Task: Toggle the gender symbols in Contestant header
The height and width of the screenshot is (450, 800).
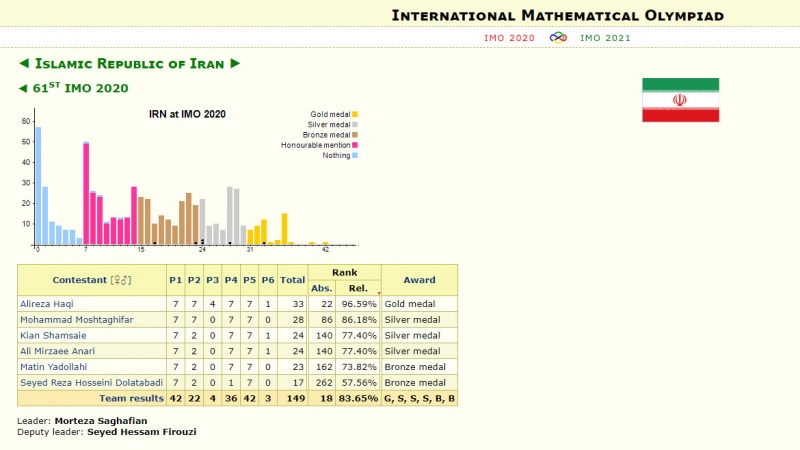Action: [x=121, y=280]
